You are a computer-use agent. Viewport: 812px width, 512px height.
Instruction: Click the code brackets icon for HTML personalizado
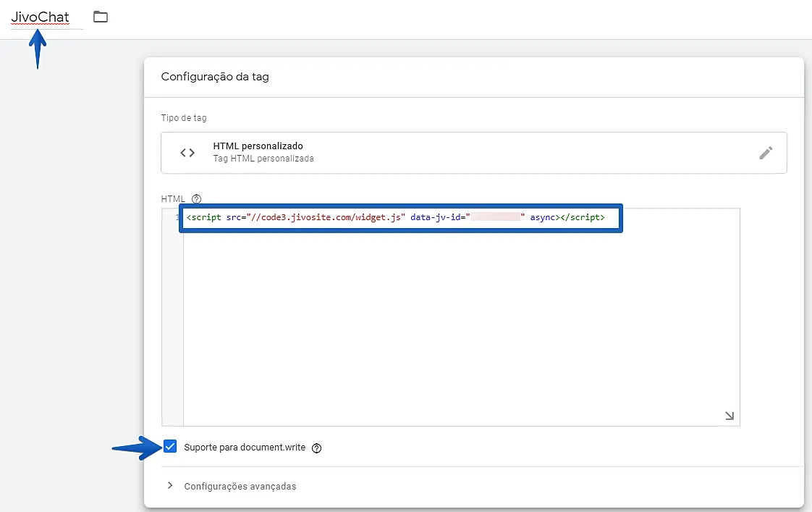point(187,153)
